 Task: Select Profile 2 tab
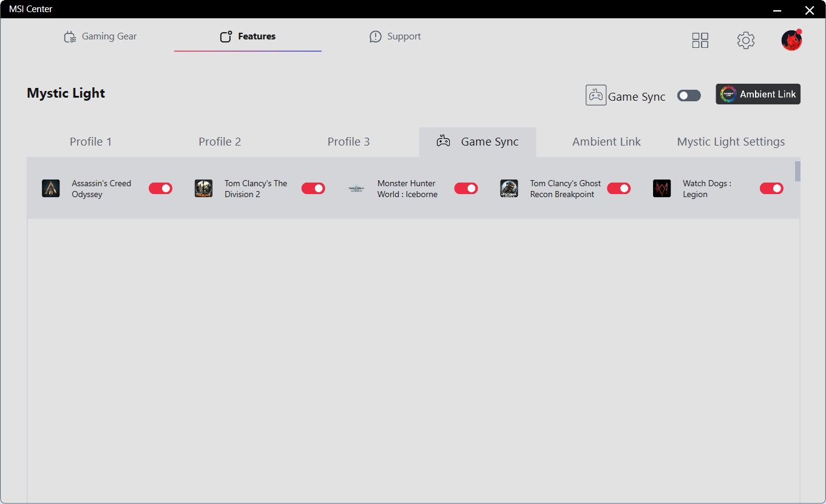click(220, 142)
